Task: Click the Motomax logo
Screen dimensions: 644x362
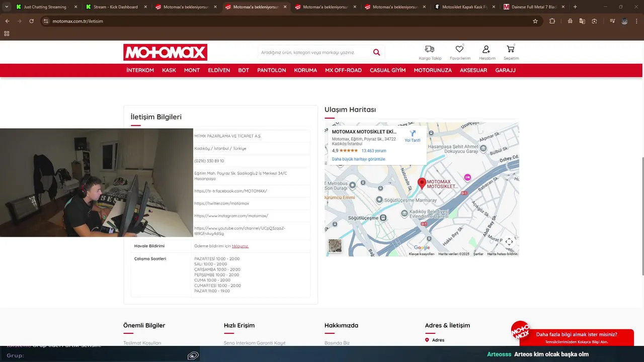Action: coord(165,52)
